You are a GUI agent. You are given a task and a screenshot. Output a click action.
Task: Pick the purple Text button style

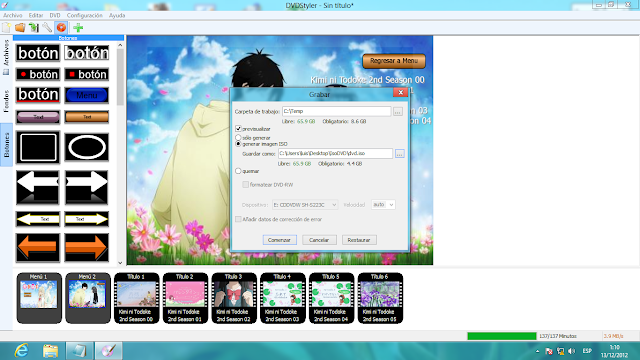pos(38,117)
